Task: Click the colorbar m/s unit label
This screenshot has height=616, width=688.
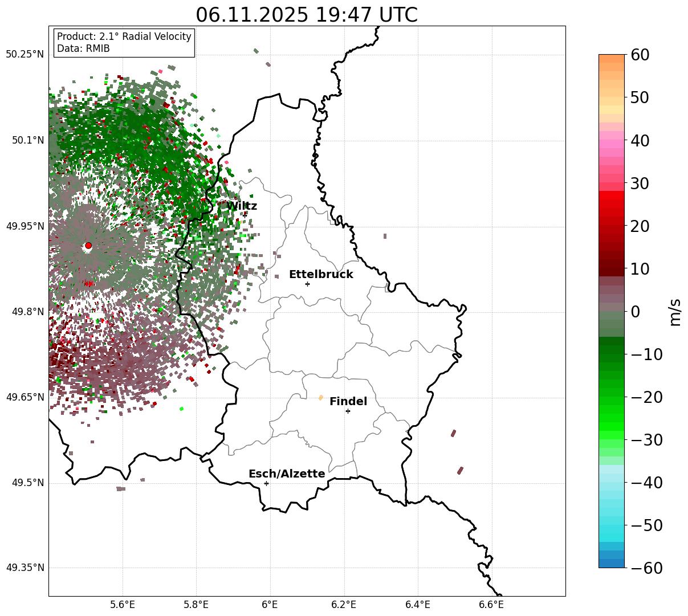Action: click(675, 312)
